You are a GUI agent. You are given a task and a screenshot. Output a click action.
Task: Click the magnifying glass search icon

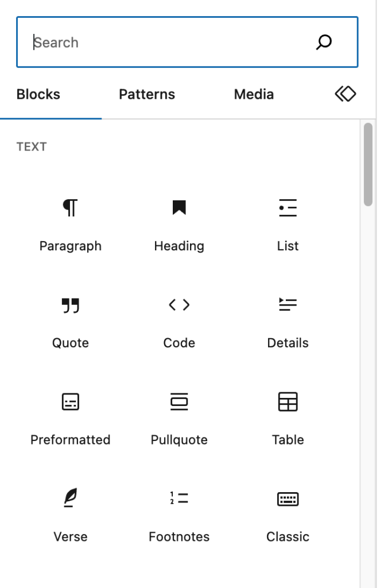(x=324, y=42)
